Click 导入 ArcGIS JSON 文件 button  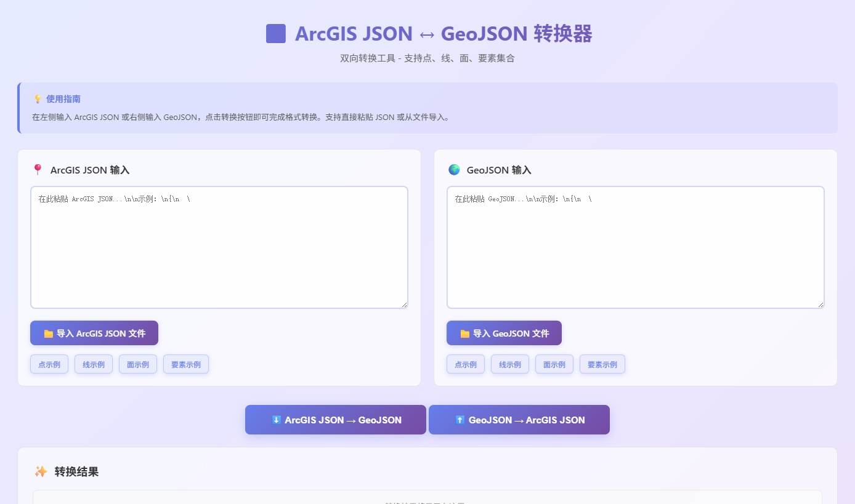point(94,333)
